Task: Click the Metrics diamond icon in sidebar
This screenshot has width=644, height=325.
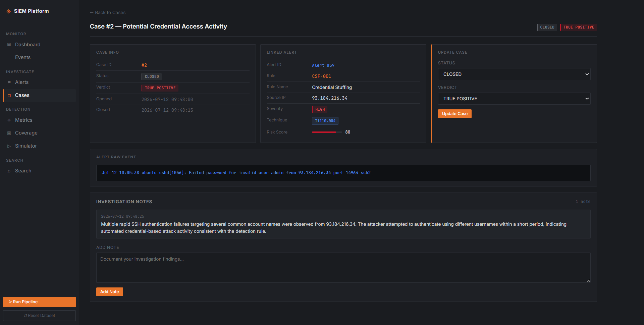Action: (x=9, y=120)
